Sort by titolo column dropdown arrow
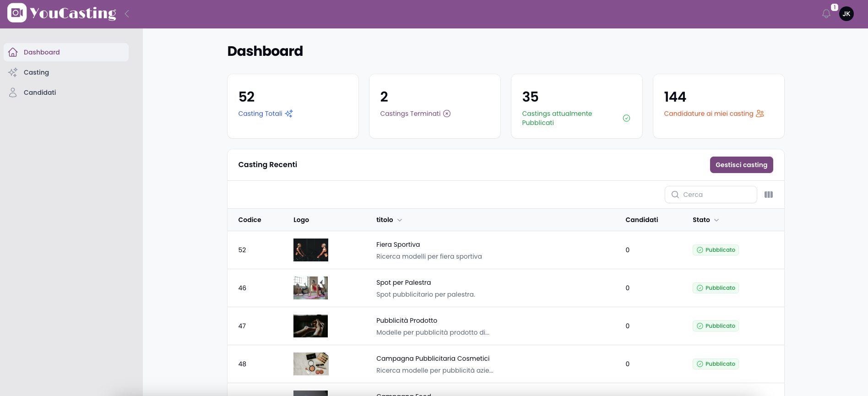Screen dimensions: 868x396 click(x=400, y=220)
